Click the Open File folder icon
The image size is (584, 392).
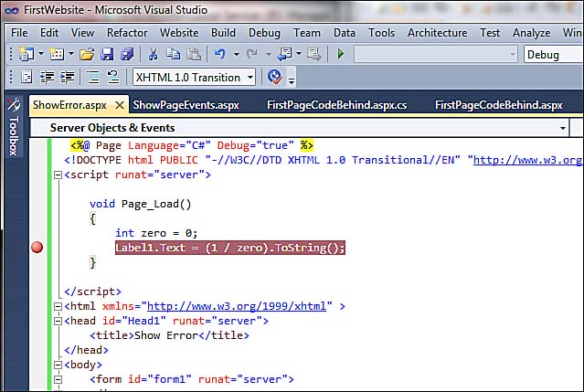tap(87, 54)
